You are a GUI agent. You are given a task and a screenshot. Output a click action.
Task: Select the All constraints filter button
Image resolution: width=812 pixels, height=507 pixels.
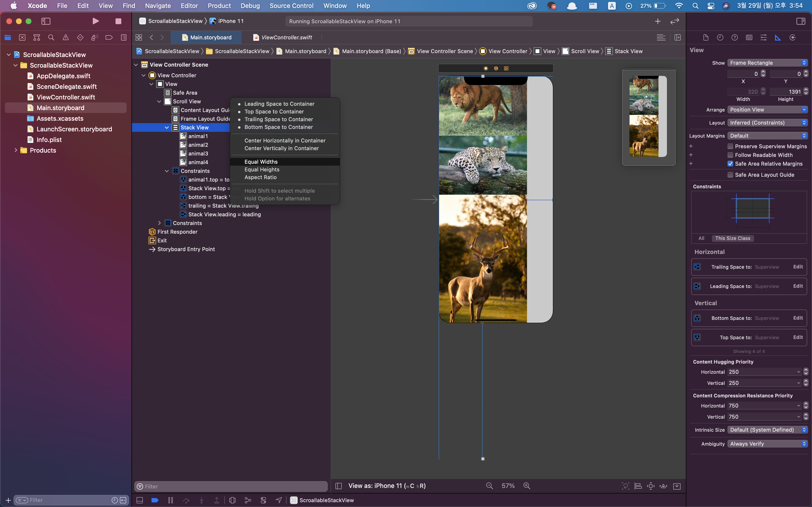point(701,239)
